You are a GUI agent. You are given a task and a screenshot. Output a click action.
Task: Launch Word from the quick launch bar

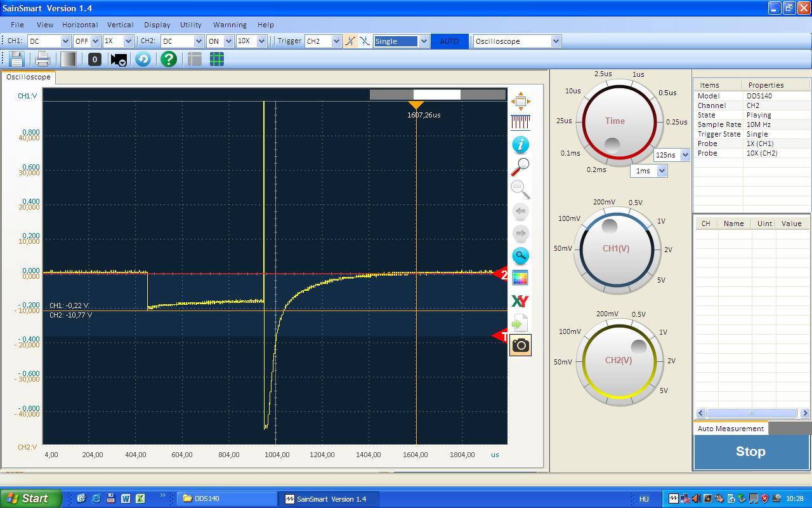[126, 498]
